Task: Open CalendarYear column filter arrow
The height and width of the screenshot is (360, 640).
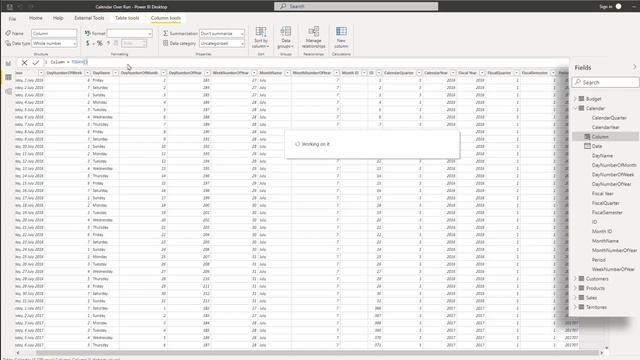Action: [x=453, y=73]
